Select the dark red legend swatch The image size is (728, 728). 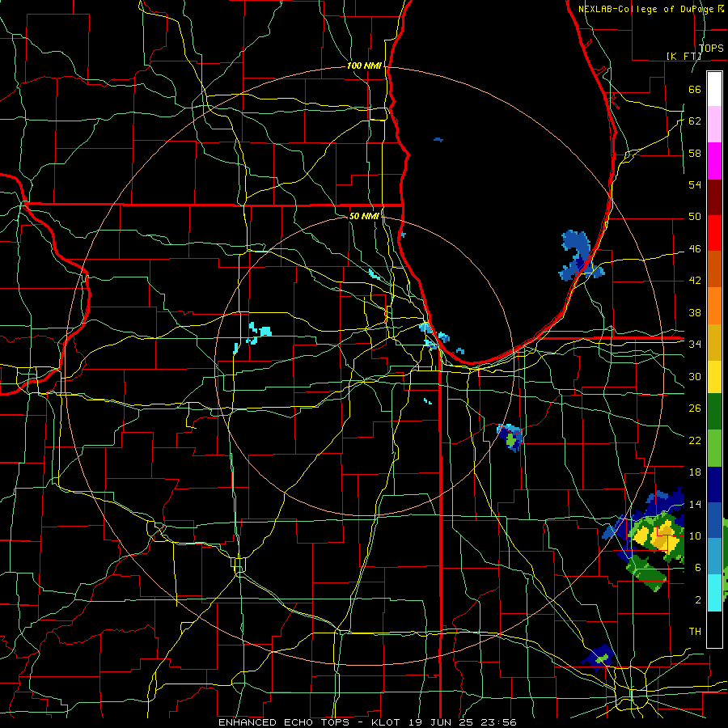714,197
